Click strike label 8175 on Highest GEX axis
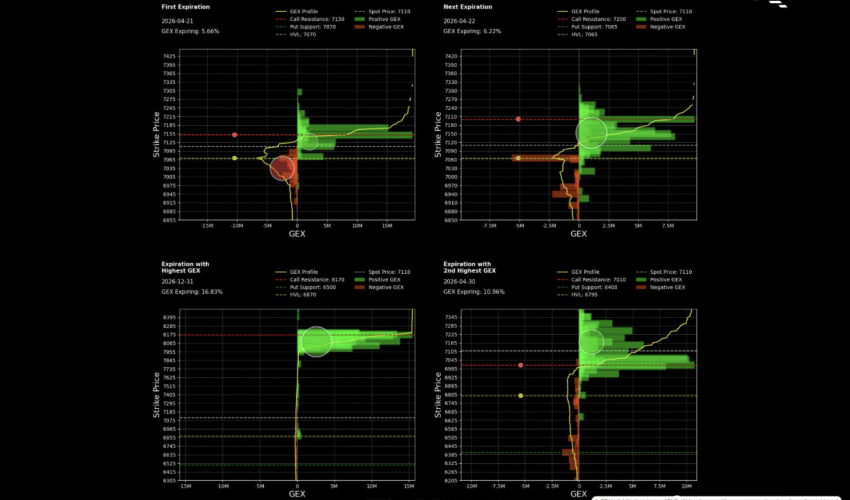Image resolution: width=850 pixels, height=500 pixels. 169,335
